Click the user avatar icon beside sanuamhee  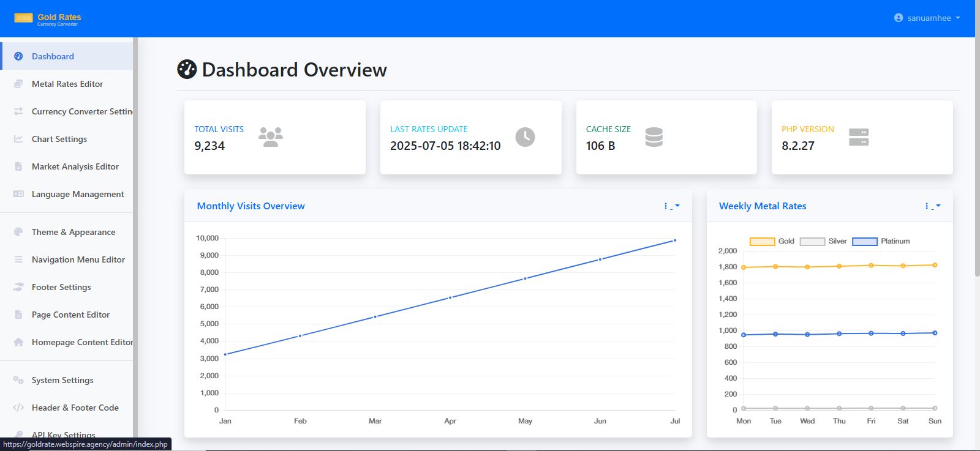tap(899, 18)
